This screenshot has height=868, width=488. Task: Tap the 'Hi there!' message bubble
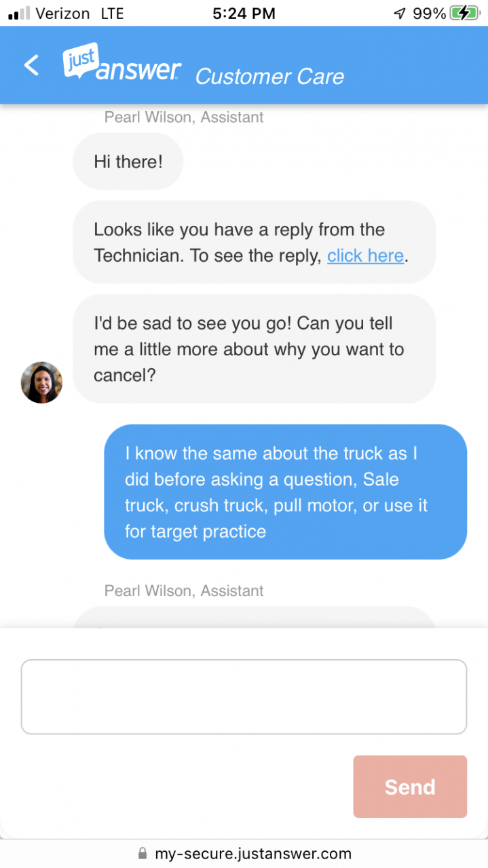(x=128, y=161)
